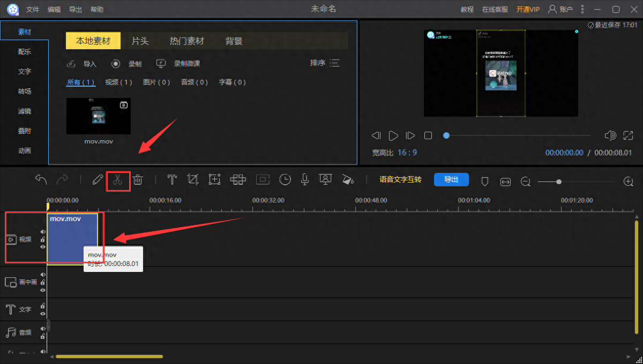
Task: Click the paint bucket fill icon
Action: pyautogui.click(x=348, y=180)
